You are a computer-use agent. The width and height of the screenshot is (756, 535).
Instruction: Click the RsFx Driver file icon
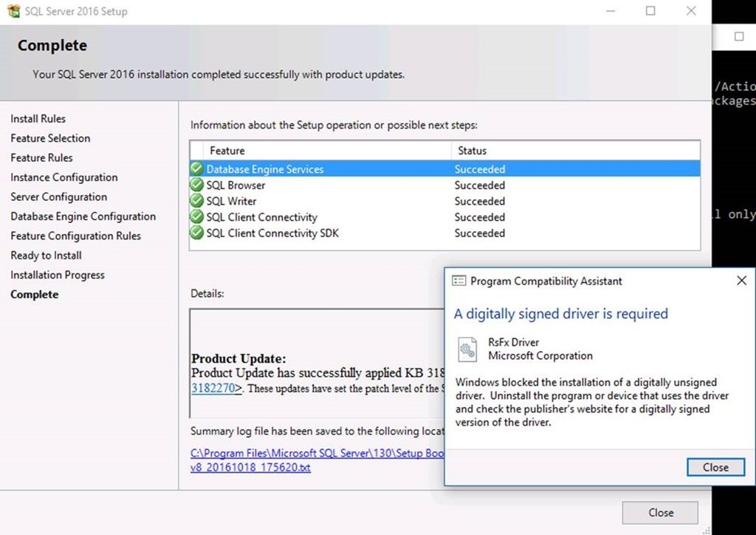(467, 350)
